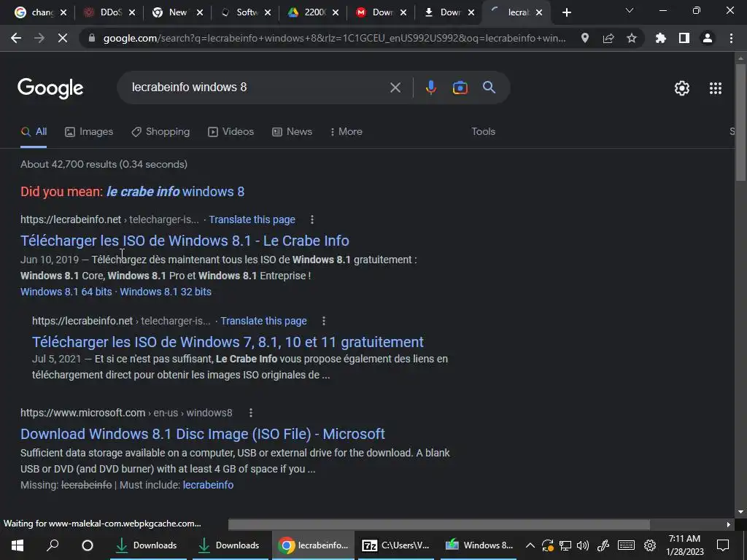Viewport: 747px width, 560px height.
Task: Open the Tools options
Action: pos(483,131)
